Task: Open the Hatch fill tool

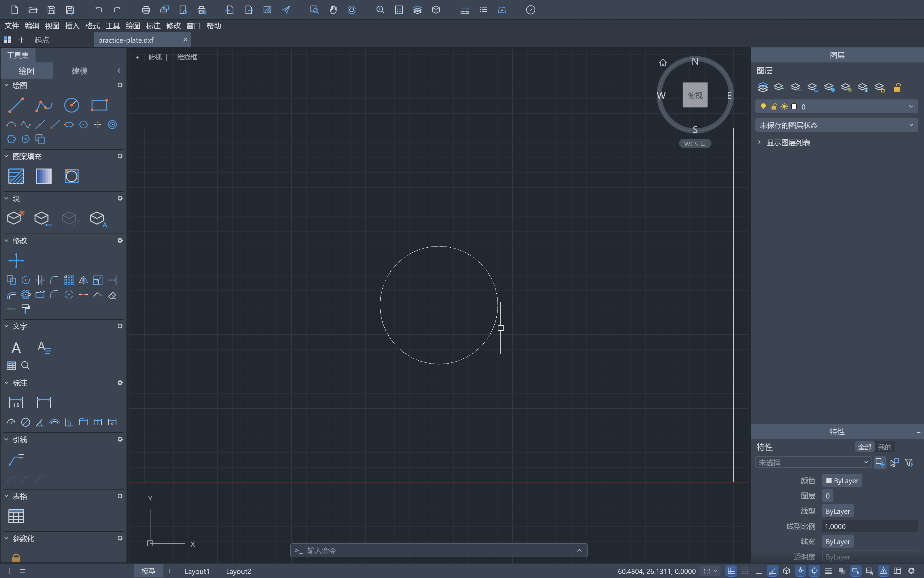Action: [16, 176]
